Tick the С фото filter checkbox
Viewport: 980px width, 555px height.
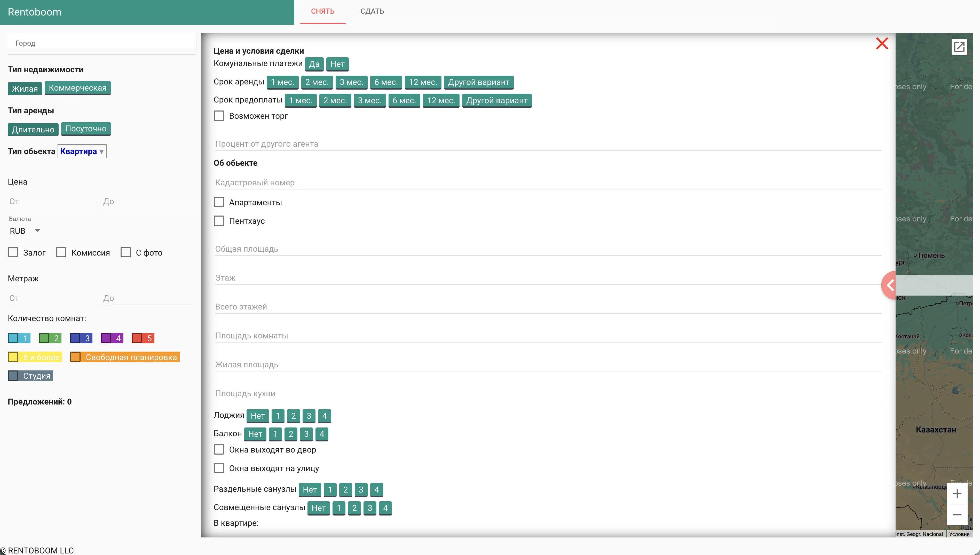pos(126,252)
